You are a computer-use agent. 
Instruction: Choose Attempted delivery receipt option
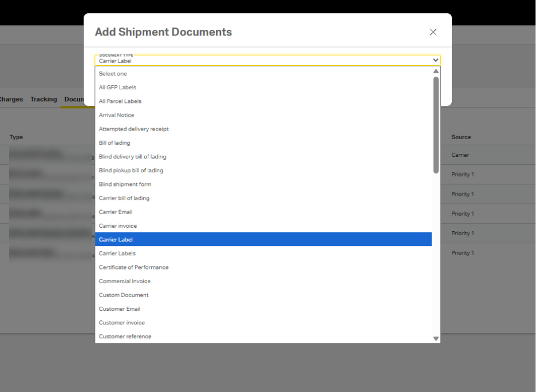(133, 129)
